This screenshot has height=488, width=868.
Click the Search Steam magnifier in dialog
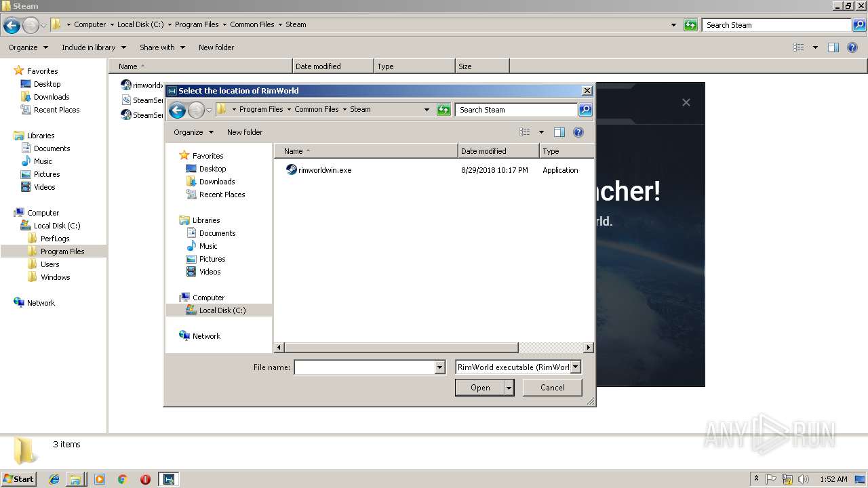pos(585,110)
